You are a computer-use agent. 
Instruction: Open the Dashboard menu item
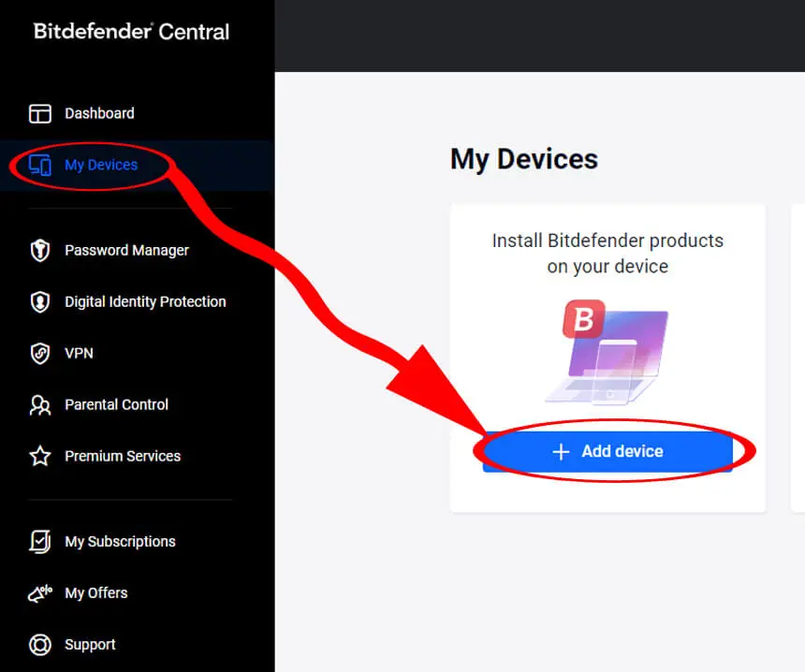click(x=99, y=113)
